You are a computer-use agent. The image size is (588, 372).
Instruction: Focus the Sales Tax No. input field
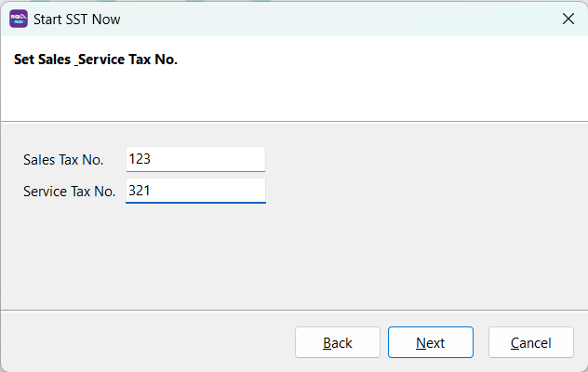[195, 159]
